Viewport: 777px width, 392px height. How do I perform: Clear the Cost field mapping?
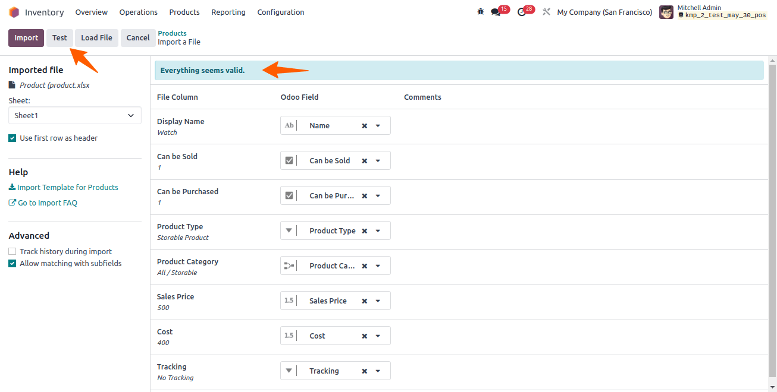coord(364,336)
